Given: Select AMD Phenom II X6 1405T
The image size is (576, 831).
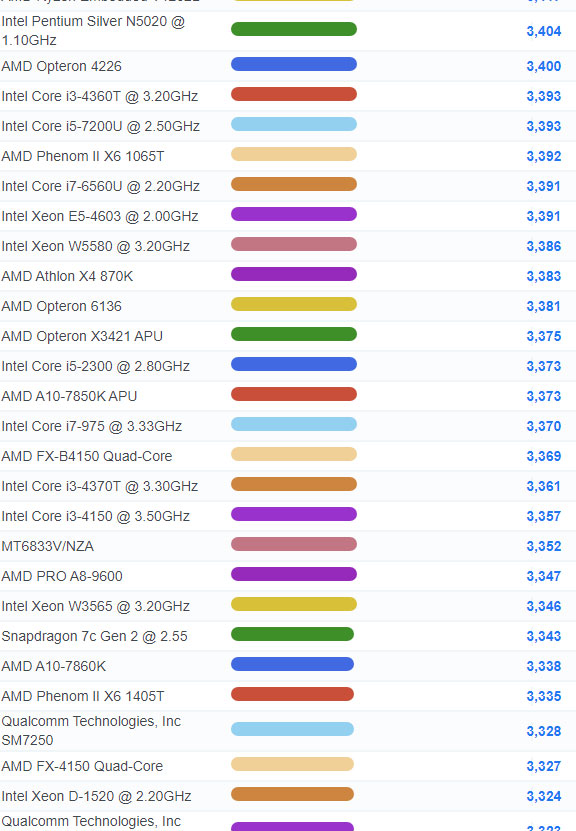Looking at the screenshot, I should click(x=83, y=696).
